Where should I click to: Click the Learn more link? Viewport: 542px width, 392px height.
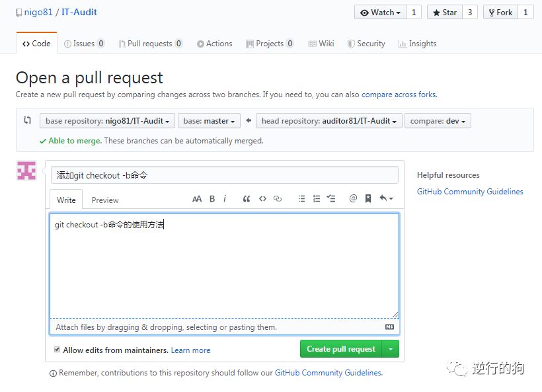[x=190, y=350]
